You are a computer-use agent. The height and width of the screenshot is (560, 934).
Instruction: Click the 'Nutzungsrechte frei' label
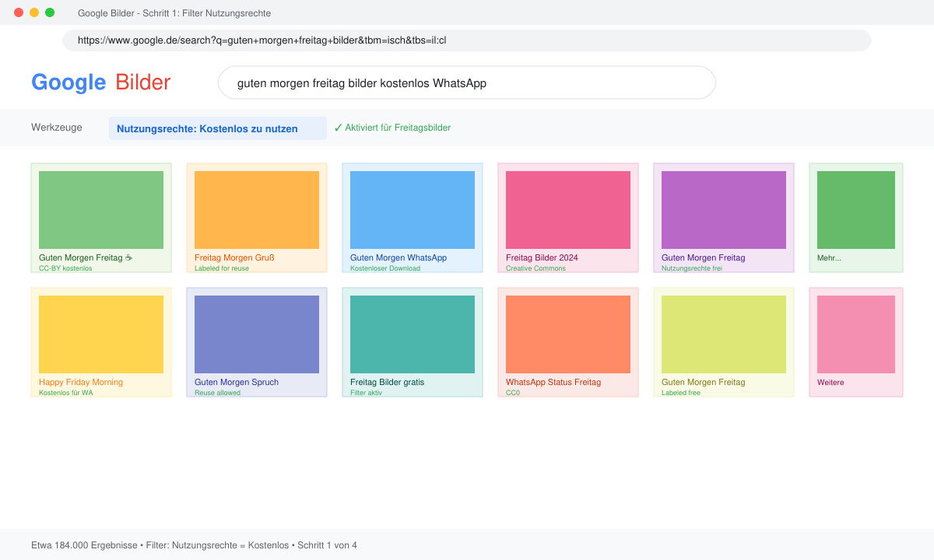(692, 268)
